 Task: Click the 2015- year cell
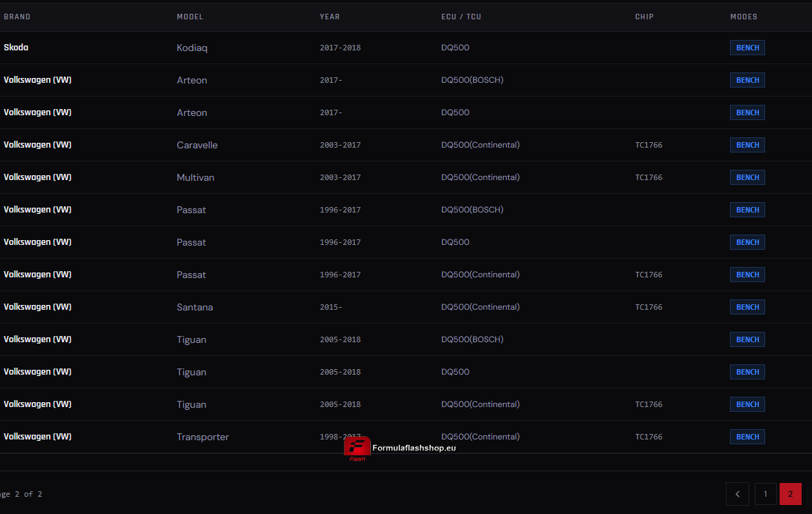tap(331, 307)
